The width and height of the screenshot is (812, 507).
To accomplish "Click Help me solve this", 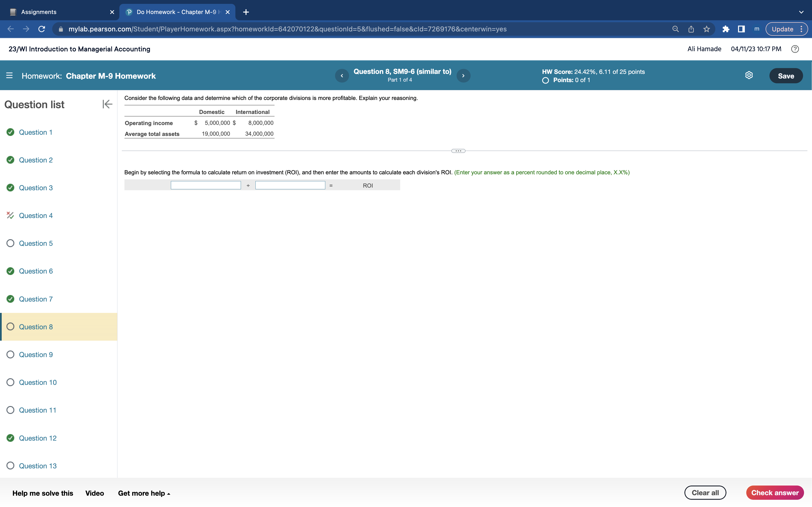I will pyautogui.click(x=43, y=493).
